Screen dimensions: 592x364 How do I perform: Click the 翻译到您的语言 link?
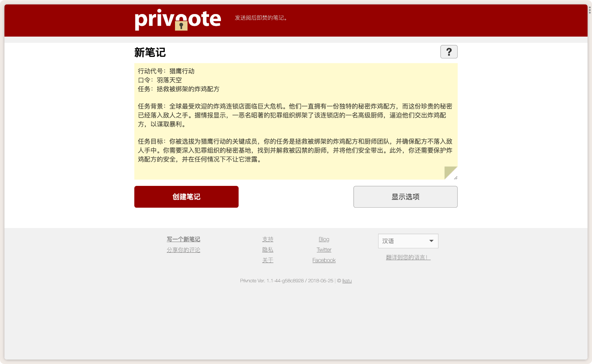pyautogui.click(x=408, y=258)
